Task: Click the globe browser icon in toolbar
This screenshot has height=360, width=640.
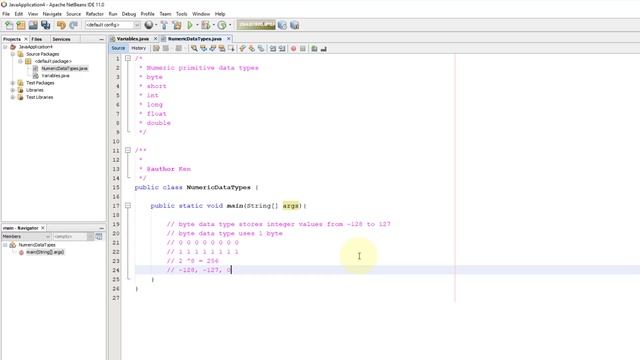Action: point(149,25)
